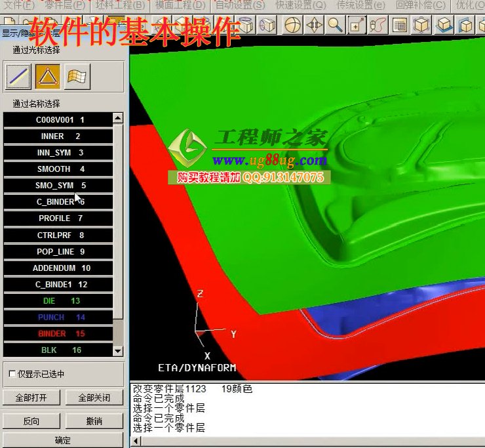Toggle the DIE 13 layer
The width and height of the screenshot is (485, 448).
pos(58,301)
